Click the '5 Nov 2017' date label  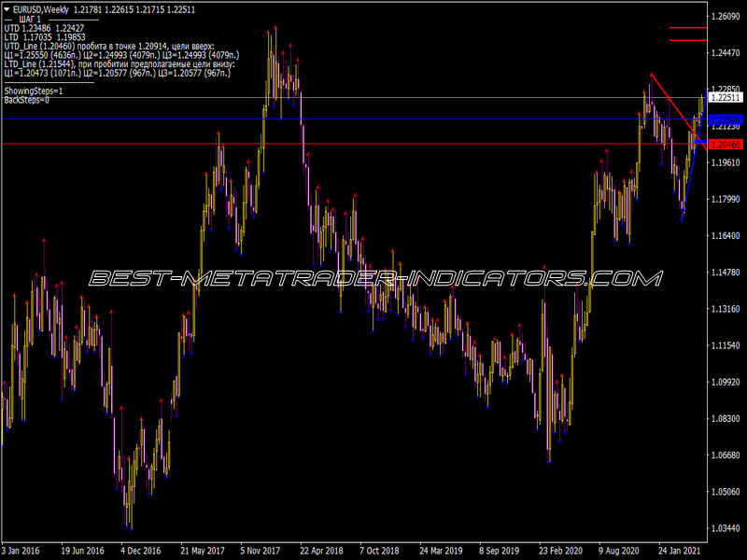coord(261,551)
